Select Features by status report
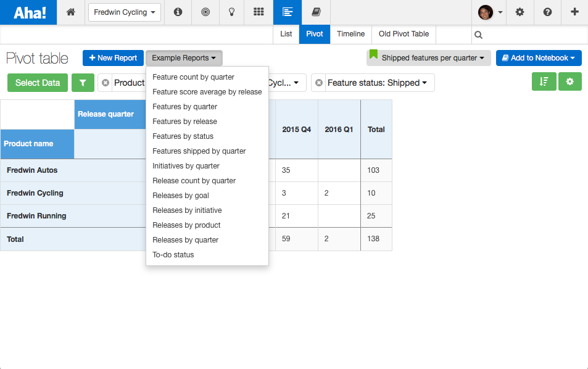This screenshot has height=369, width=588. 207,136
